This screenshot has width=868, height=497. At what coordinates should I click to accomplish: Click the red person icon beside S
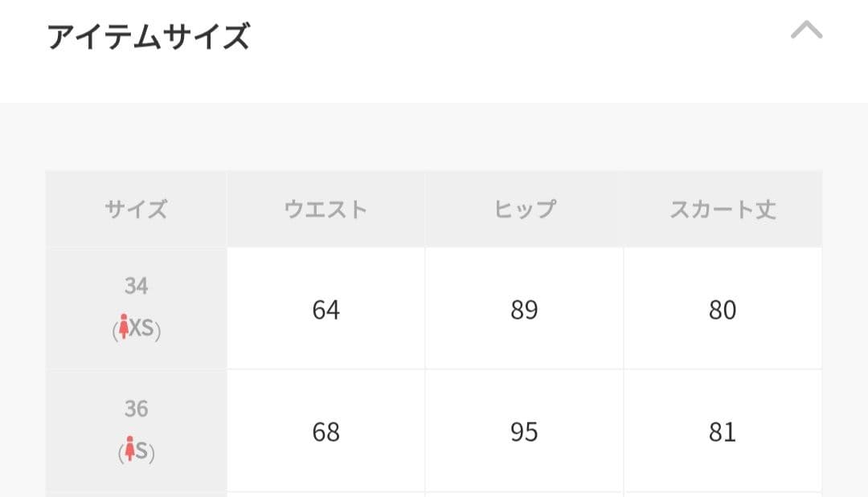click(128, 450)
